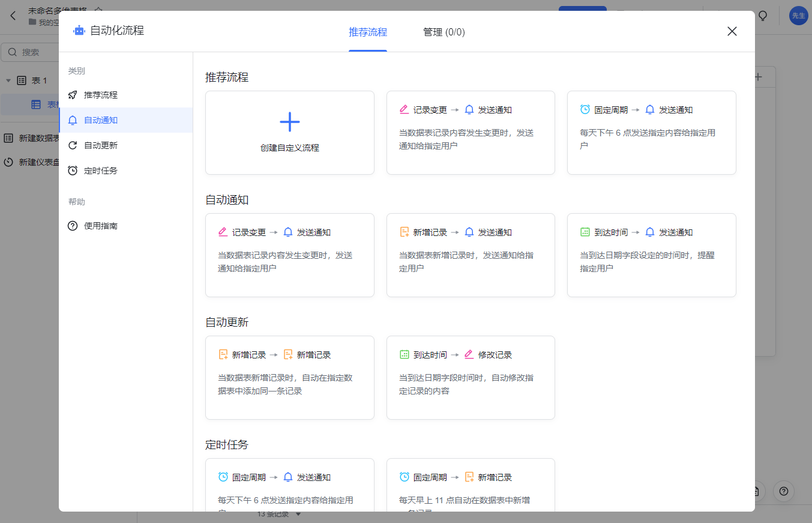812x523 pixels.
Task: Collapse the 表 1 tree expander arrow
Action: (8, 80)
